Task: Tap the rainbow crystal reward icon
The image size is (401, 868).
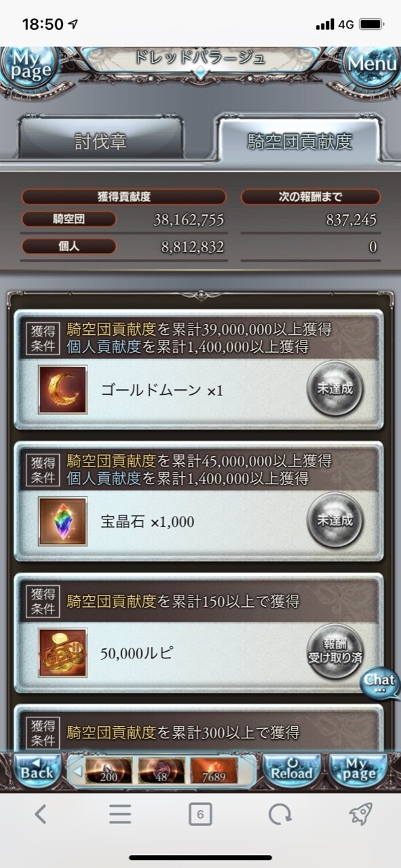Action: pyautogui.click(x=63, y=521)
